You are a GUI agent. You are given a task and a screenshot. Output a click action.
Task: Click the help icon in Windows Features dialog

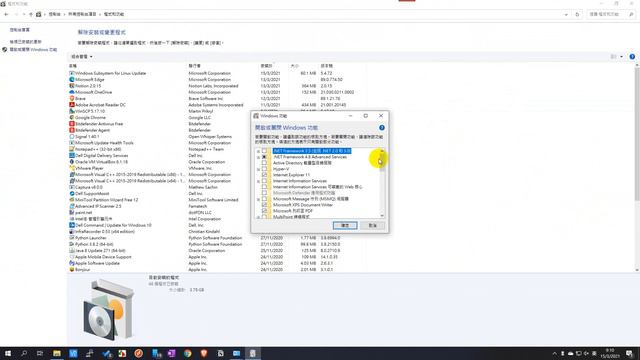coord(382,128)
